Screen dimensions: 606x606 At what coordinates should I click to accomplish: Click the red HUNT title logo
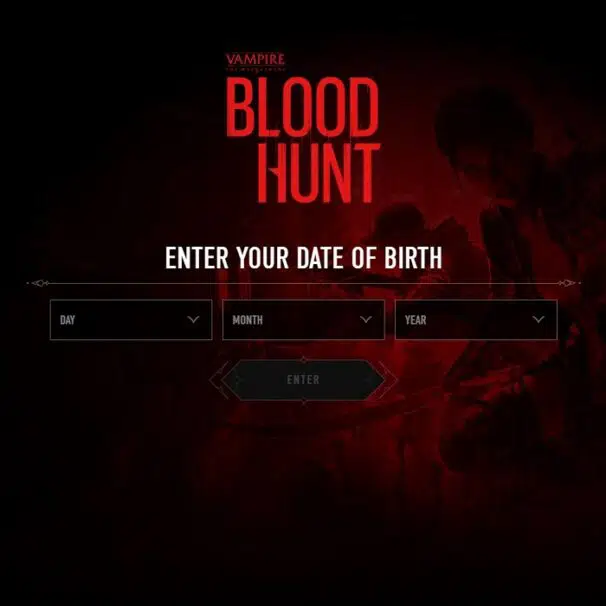319,173
